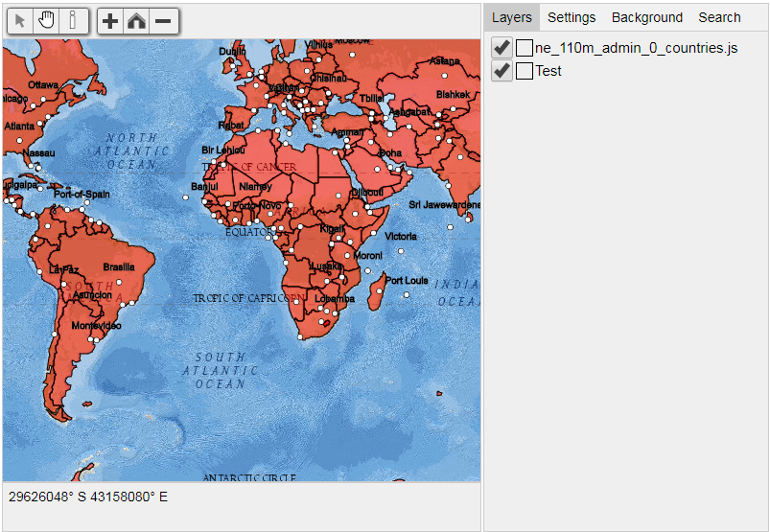
Task: Select the ne_110m_admin_0_countries.js layer name
Action: tap(636, 48)
